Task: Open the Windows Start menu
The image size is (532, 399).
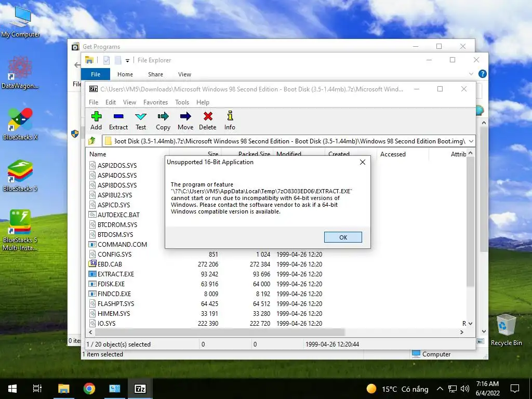Action: click(x=12, y=389)
